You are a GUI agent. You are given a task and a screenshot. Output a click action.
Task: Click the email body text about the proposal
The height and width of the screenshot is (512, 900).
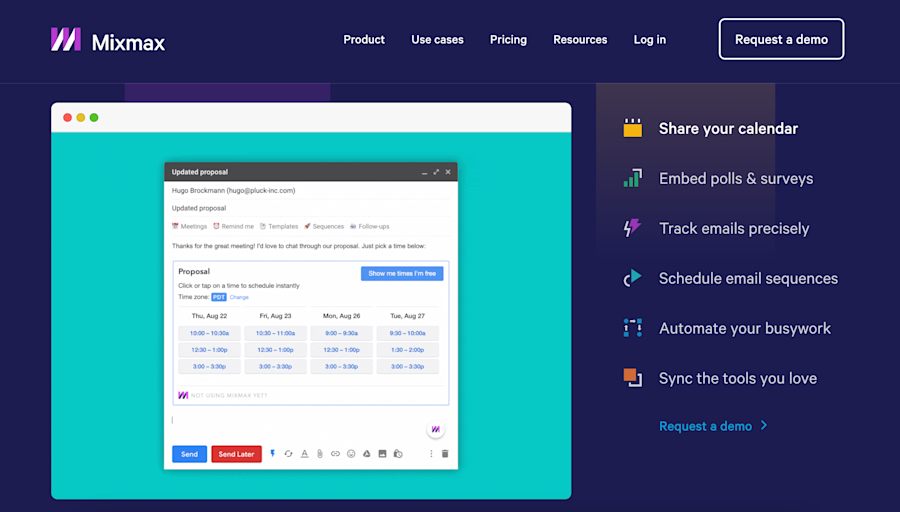298,246
